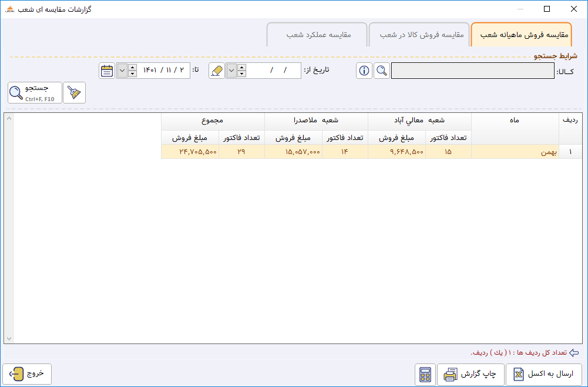
Task: Click the table scrollbar's down arrow
Action: pyautogui.click(x=9, y=339)
